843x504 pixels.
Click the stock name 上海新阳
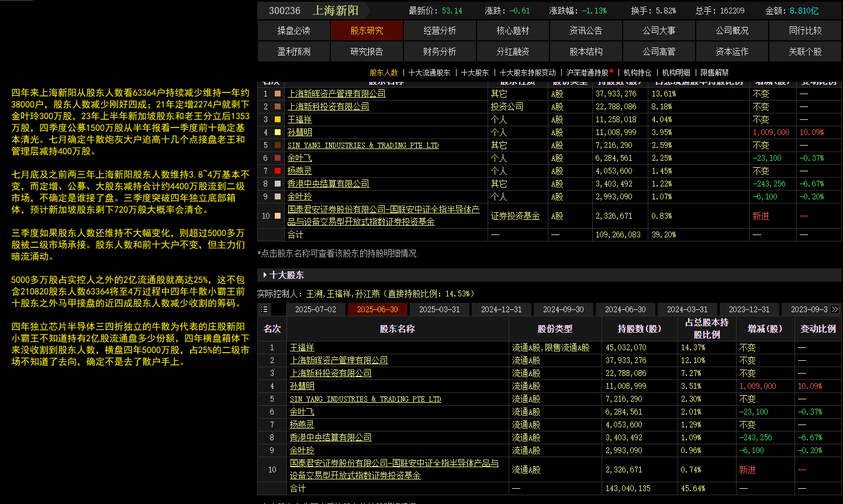coord(336,11)
